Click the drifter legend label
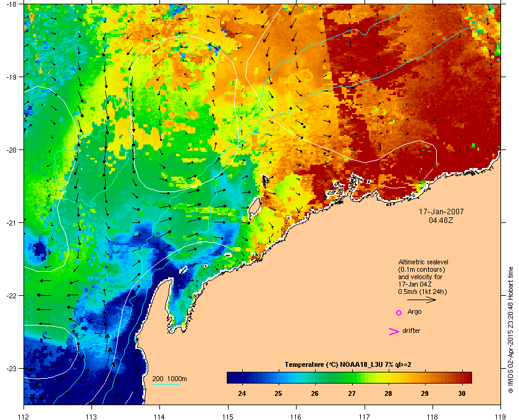Screen dimensions: 519x420 coord(411,330)
